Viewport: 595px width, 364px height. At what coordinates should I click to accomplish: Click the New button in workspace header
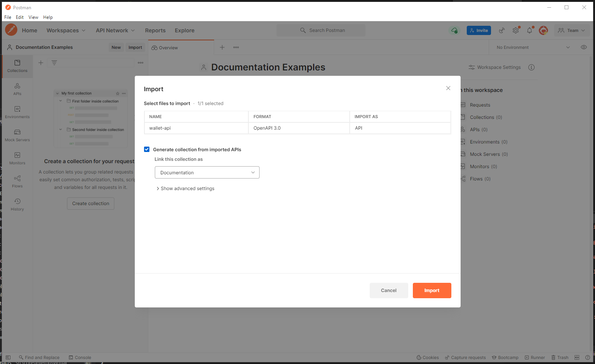[x=116, y=47]
